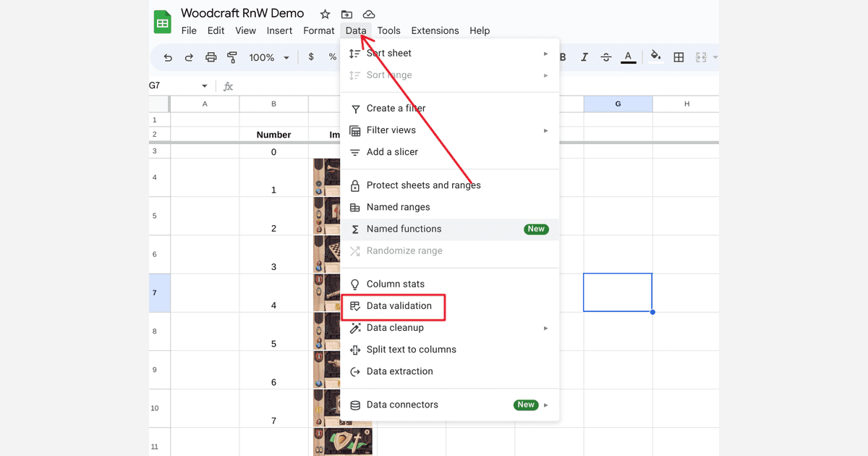Open the cloud save status icon
Image resolution: width=868 pixels, height=456 pixels.
pyautogui.click(x=369, y=14)
